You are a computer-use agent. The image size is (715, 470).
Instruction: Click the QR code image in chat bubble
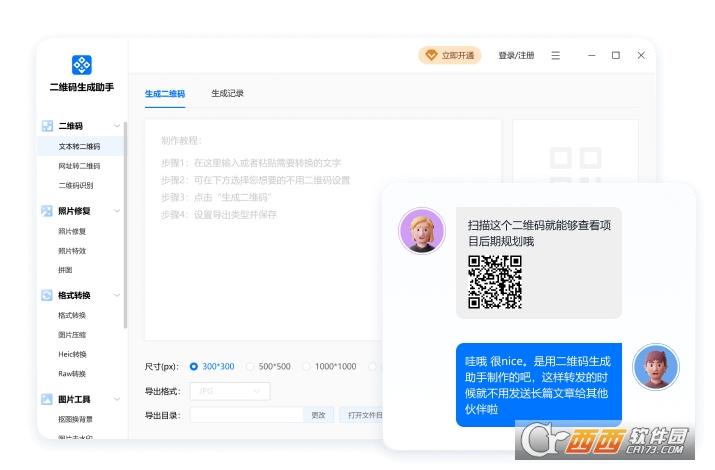click(495, 282)
